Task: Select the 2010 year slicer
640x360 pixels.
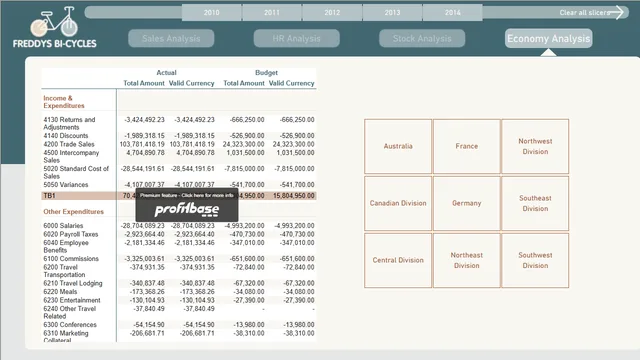Action: click(211, 13)
